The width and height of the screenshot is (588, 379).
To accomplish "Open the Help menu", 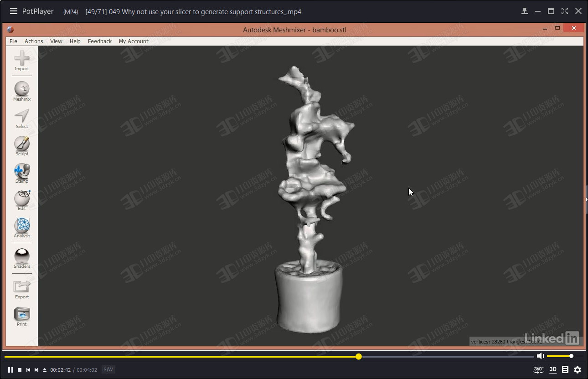I will 75,41.
